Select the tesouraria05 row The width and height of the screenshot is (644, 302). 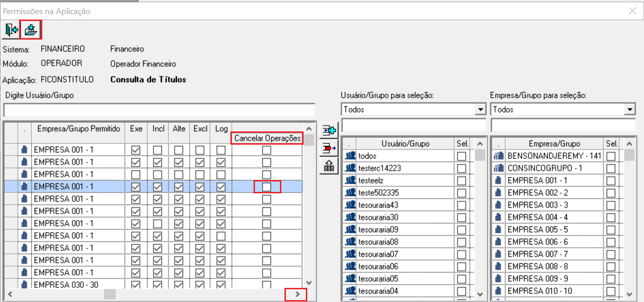point(409,279)
